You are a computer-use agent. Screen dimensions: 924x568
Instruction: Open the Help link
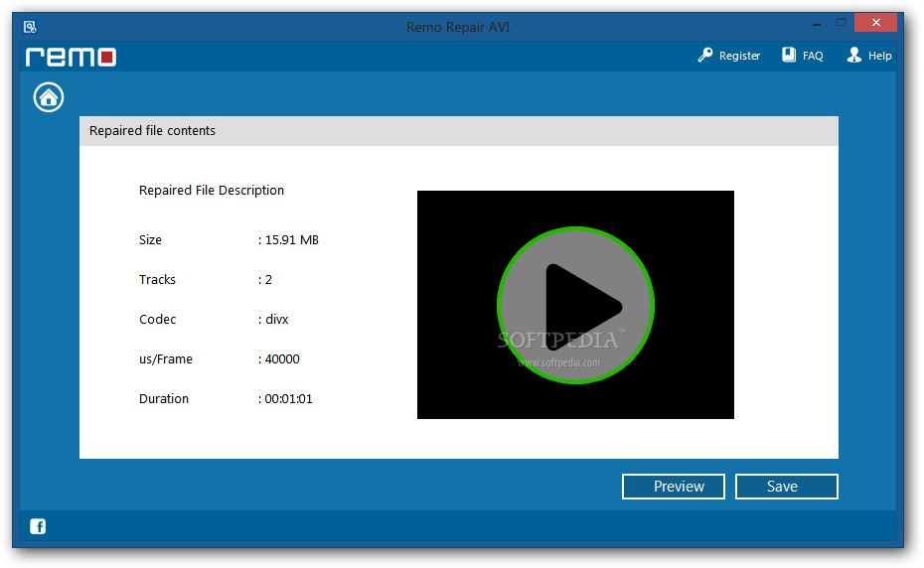[x=880, y=56]
